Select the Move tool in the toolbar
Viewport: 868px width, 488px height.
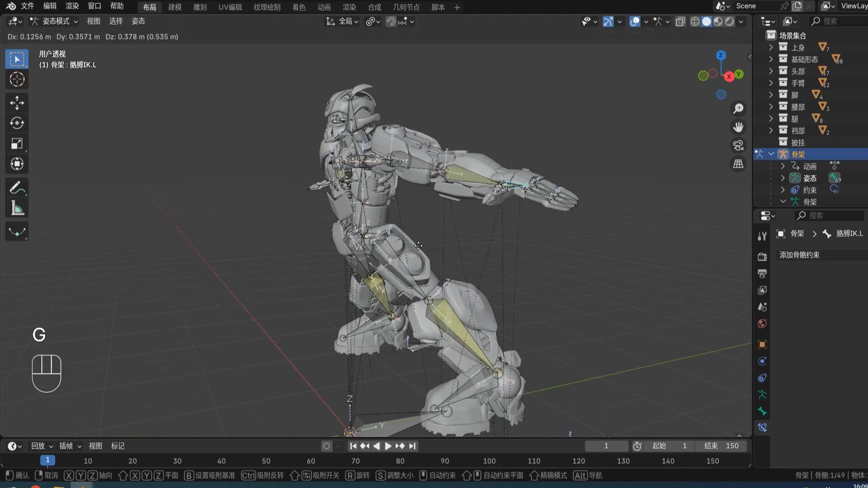[x=17, y=103]
